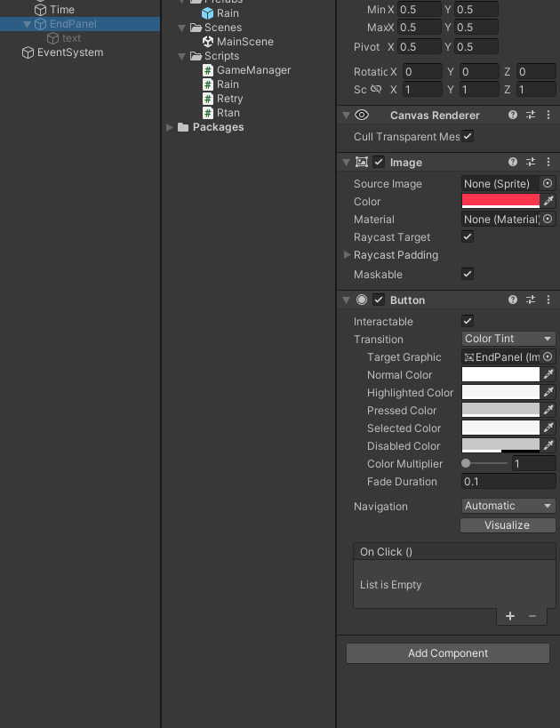Open the Navigation Automatic dropdown
Screen dimensions: 560x728
coord(508,506)
